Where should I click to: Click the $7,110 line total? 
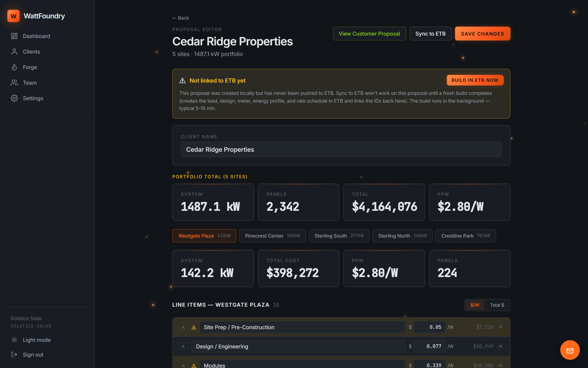(x=485, y=327)
